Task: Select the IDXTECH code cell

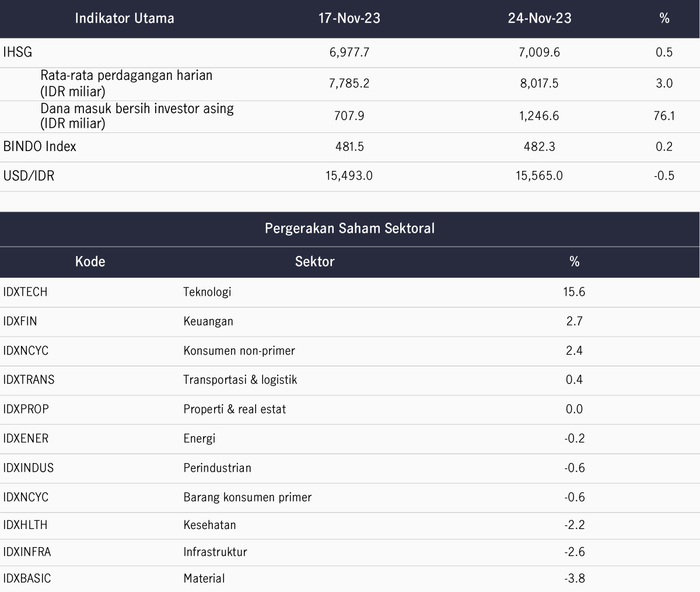Action: (x=25, y=292)
